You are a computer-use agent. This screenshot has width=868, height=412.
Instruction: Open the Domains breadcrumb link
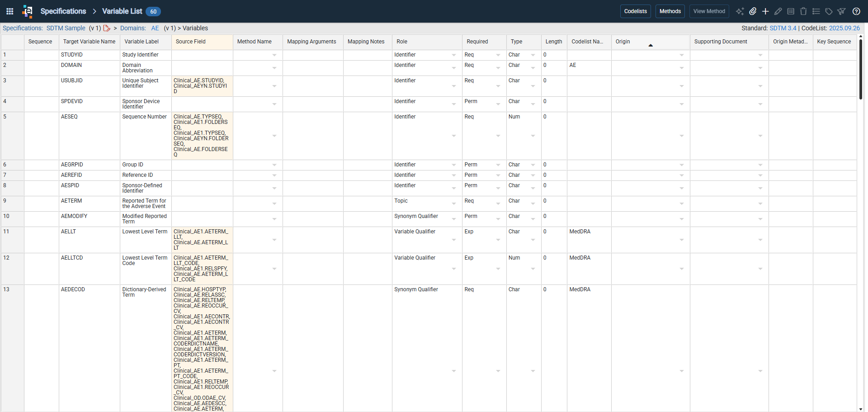[133, 28]
